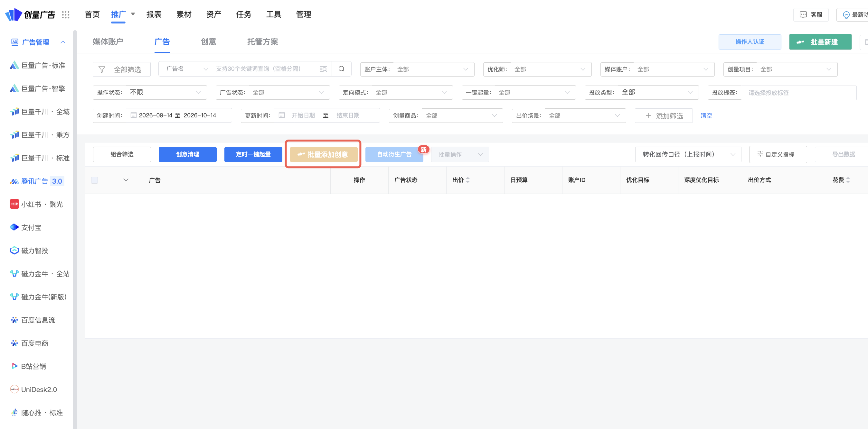Open the 账户主体 dropdown
Image resolution: width=868 pixels, height=429 pixels.
[x=417, y=69]
